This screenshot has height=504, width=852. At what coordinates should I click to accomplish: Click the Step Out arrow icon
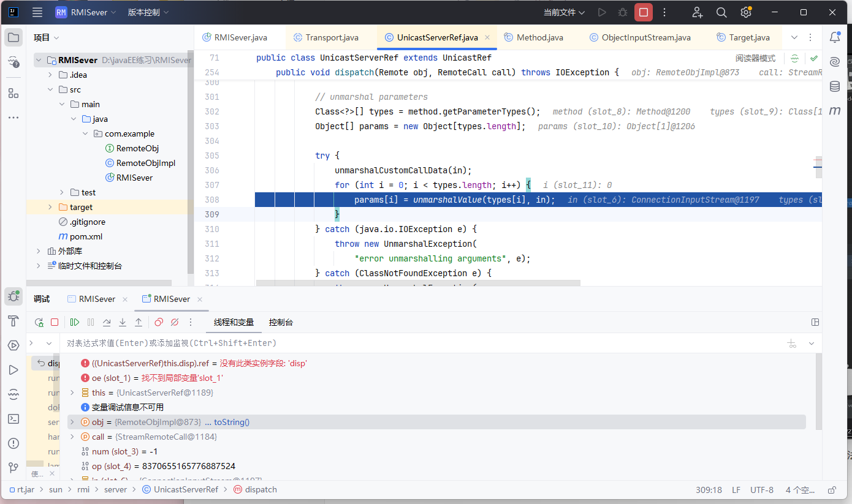(x=139, y=322)
